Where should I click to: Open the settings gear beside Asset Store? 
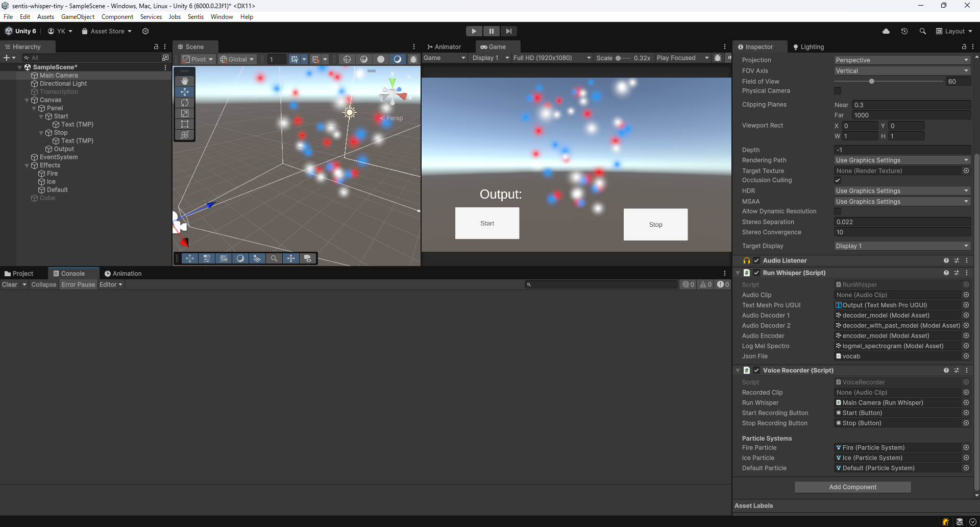145,31
